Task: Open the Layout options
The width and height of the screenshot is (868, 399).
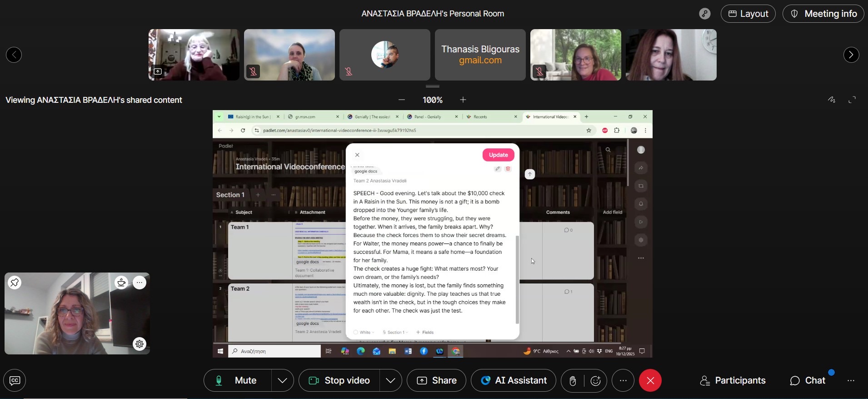Action: 748,14
